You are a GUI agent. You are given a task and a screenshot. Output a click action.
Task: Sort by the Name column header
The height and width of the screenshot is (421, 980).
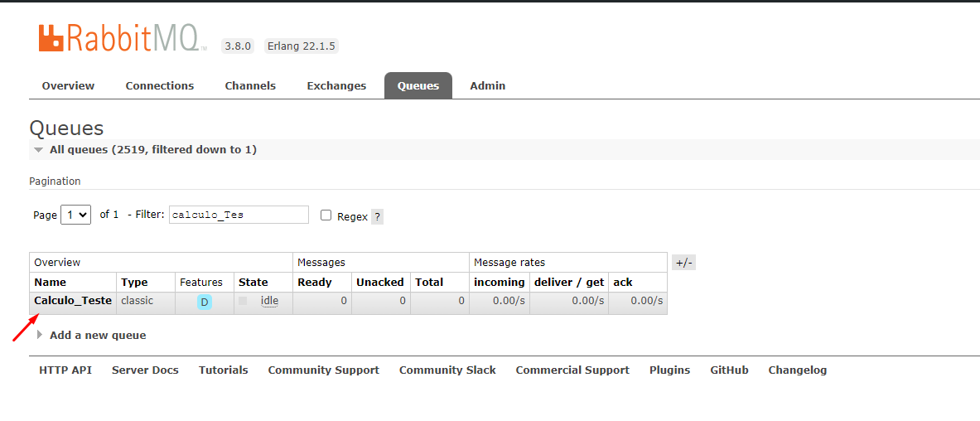[50, 282]
